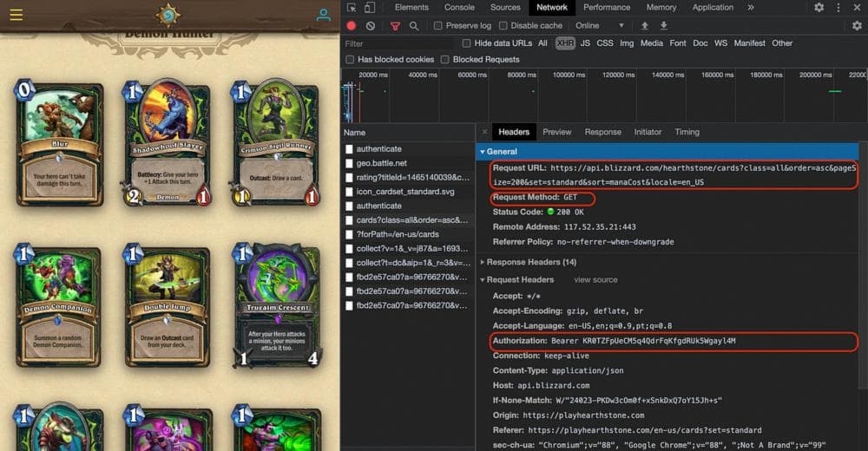The height and width of the screenshot is (451, 868).
Task: Activate the inspect element picker
Action: (352, 8)
